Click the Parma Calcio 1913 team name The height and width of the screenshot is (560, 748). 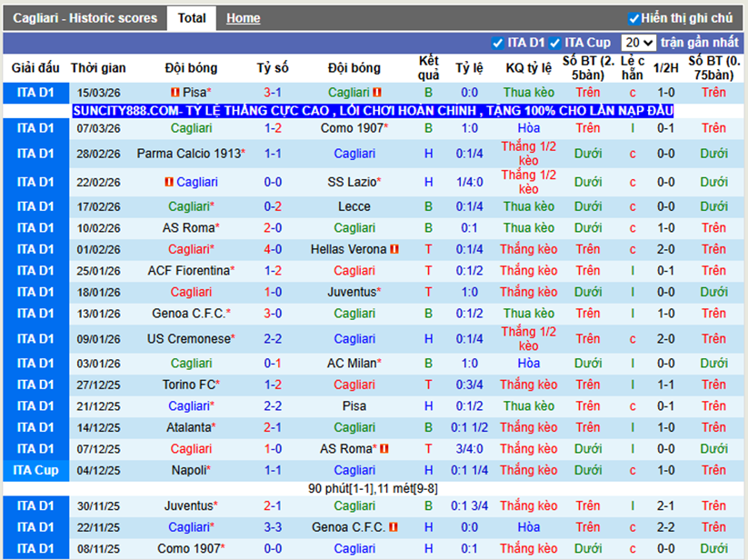point(188,154)
